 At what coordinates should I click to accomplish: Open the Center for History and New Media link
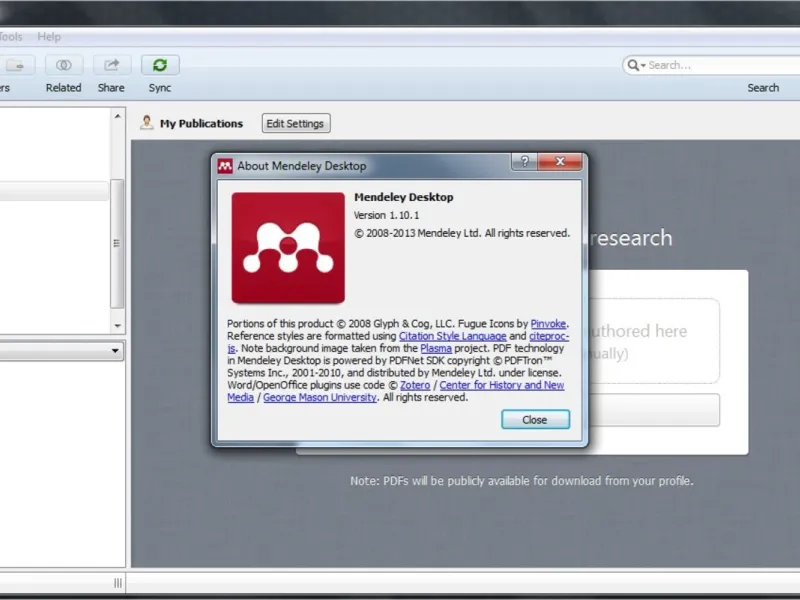502,385
